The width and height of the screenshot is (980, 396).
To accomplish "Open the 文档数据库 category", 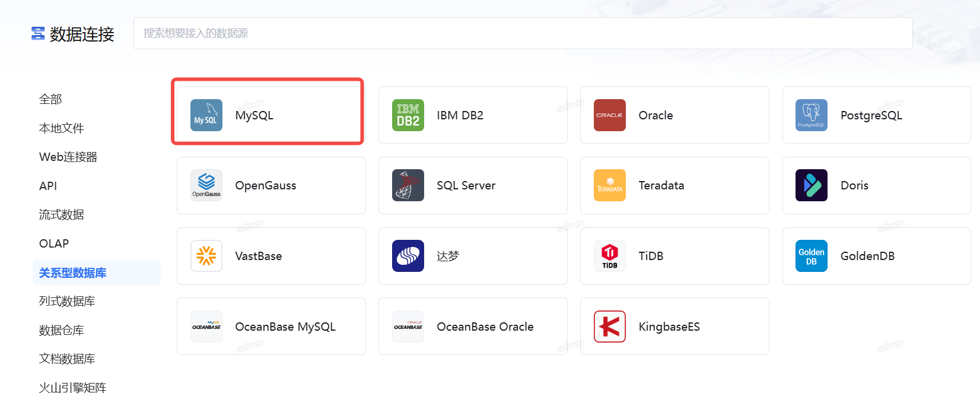I will coord(67,359).
